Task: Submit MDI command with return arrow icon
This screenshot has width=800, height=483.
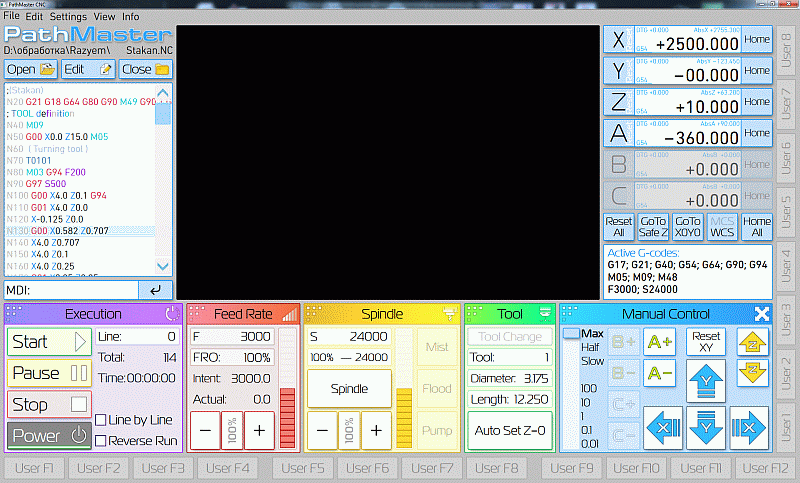Action: tap(156, 290)
